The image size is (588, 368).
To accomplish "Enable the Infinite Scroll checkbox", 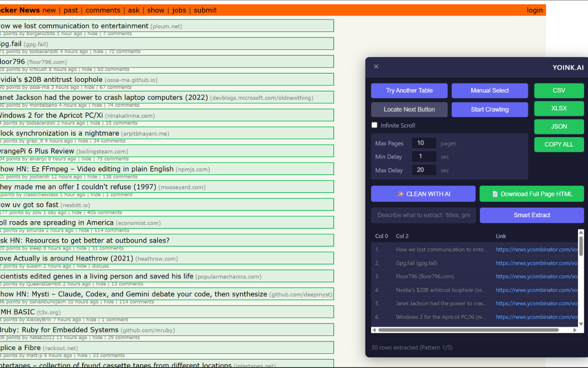I will (374, 125).
